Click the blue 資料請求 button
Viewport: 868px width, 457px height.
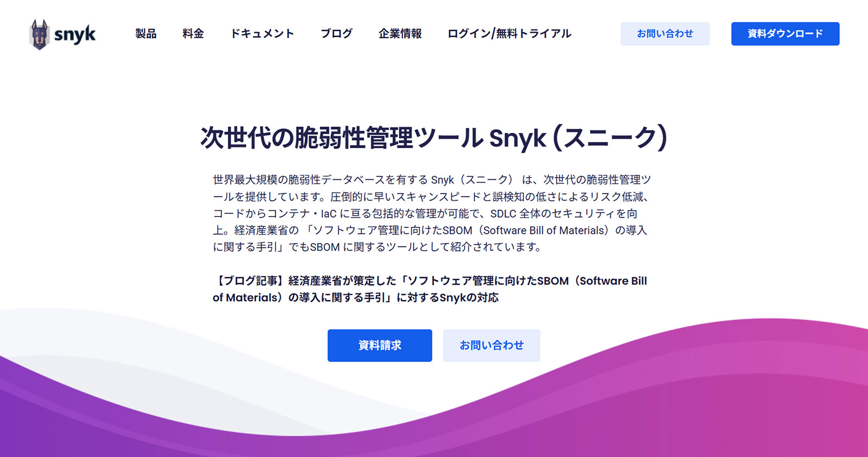pos(380,345)
